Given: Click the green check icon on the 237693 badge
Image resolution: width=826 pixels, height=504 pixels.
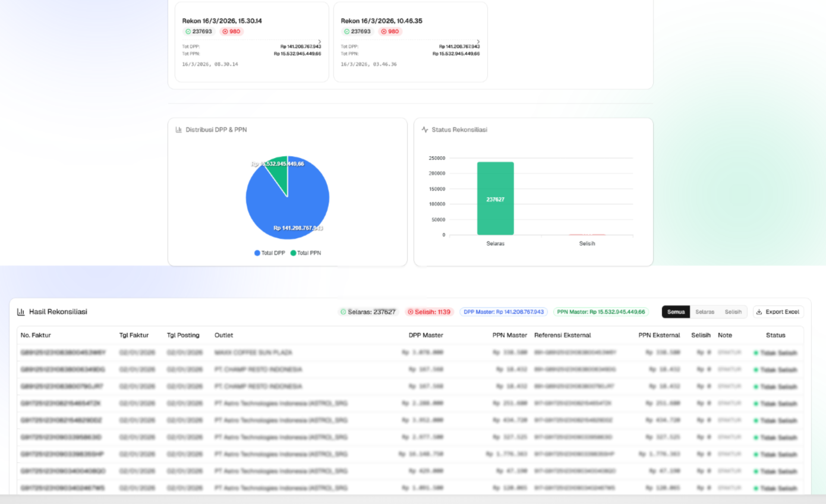Looking at the screenshot, I should 187,31.
